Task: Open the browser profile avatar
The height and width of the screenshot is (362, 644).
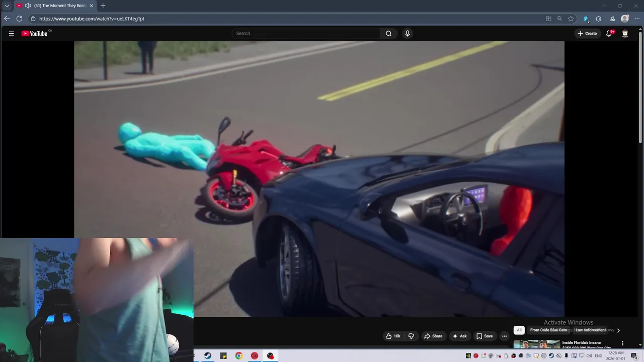Action: coord(625,19)
